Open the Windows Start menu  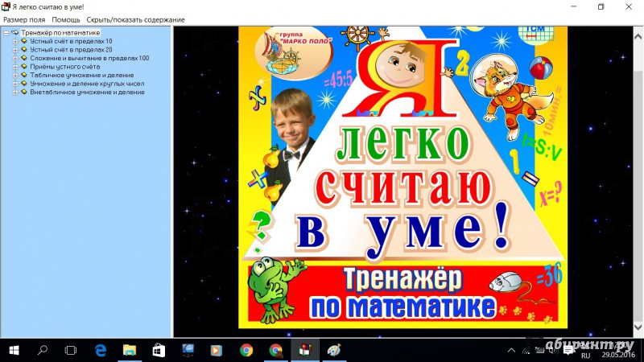point(14,350)
